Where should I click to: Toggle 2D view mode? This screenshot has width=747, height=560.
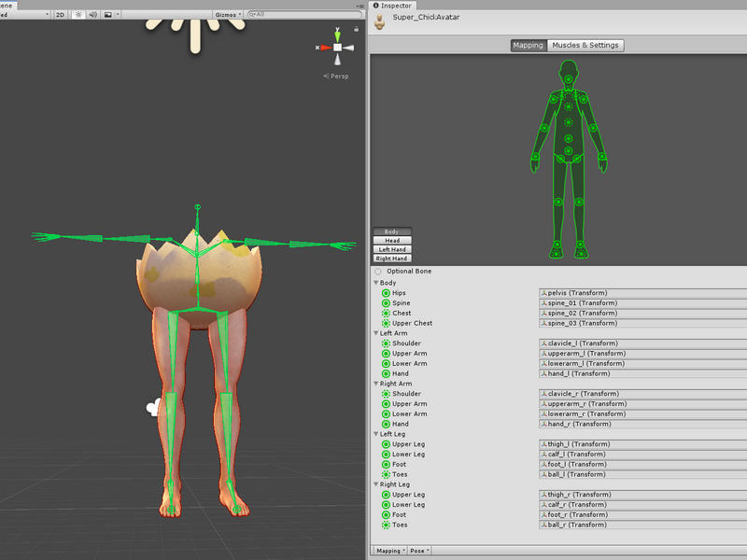coord(60,15)
